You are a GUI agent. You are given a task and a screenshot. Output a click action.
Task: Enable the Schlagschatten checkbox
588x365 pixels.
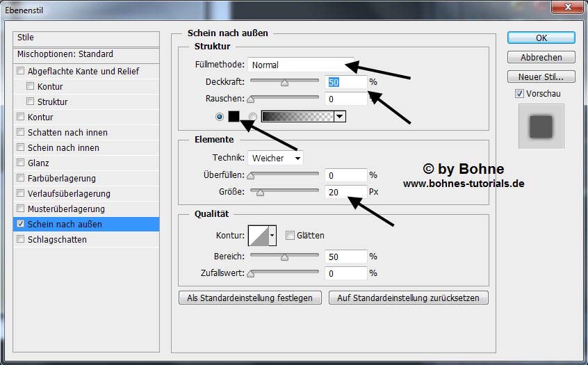(21, 240)
